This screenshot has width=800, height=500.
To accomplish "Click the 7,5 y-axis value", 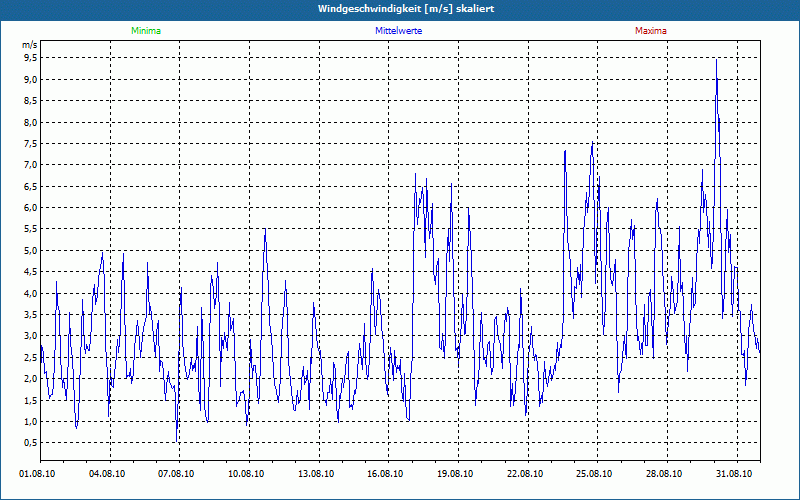I will [x=31, y=143].
